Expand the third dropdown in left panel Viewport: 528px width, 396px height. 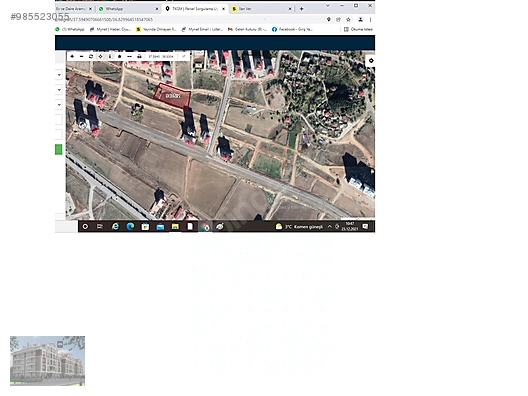coord(59,105)
